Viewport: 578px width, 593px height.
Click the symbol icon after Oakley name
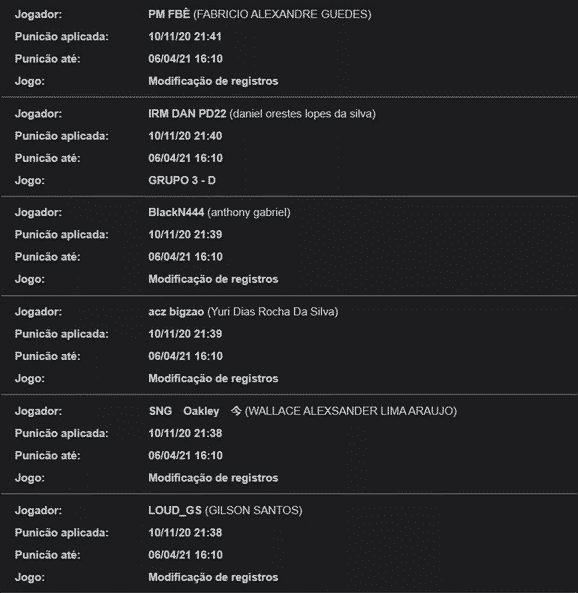pos(236,411)
